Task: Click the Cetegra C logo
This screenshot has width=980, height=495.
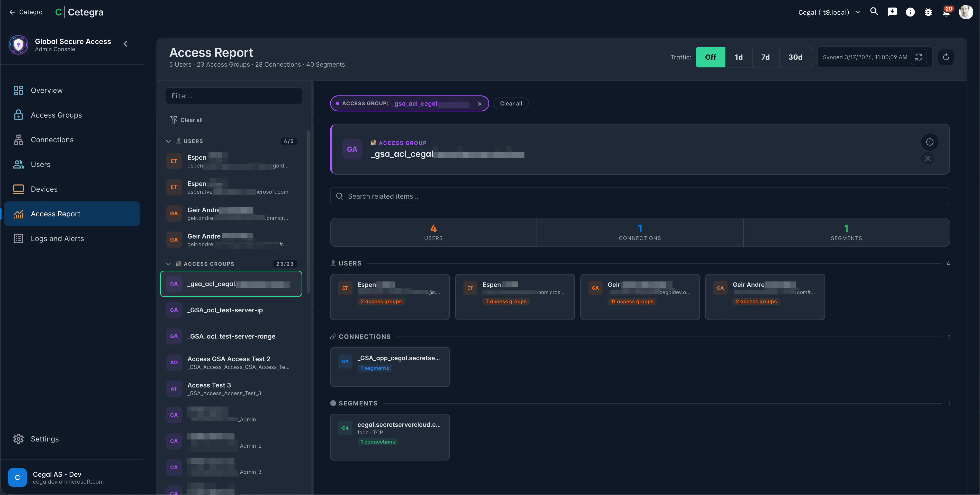Action: (58, 12)
